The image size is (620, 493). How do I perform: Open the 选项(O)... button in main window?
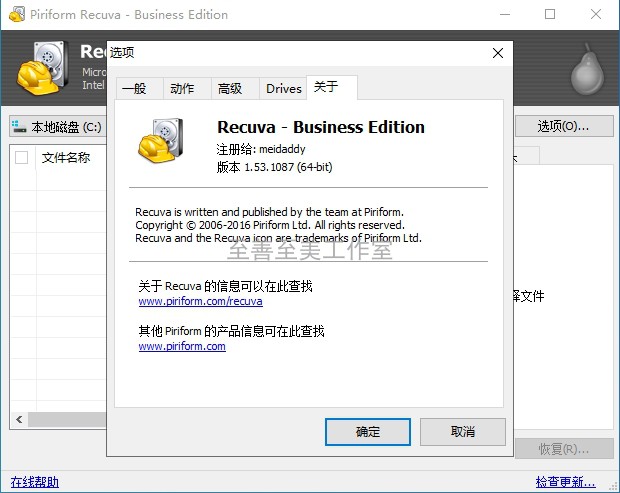click(x=564, y=126)
